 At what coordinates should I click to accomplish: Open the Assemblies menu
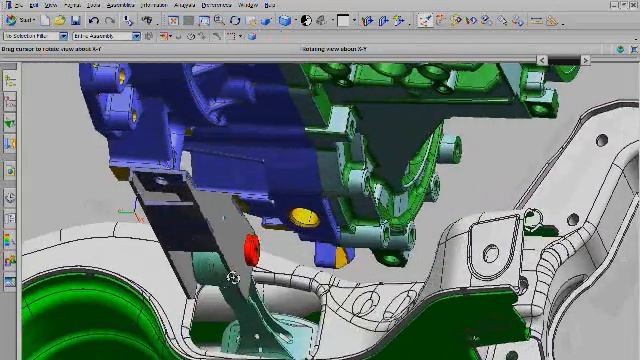(x=120, y=5)
